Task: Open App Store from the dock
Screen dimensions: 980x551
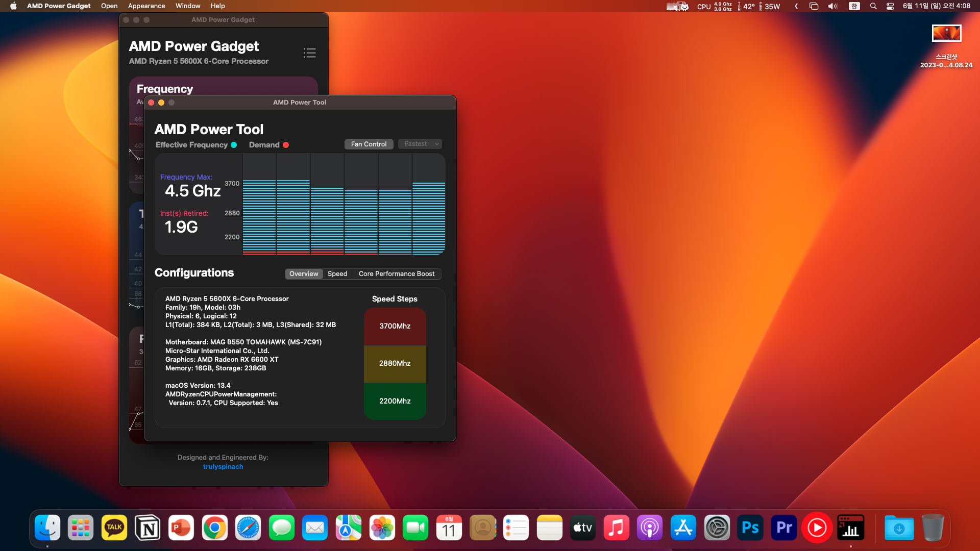Action: (x=683, y=528)
